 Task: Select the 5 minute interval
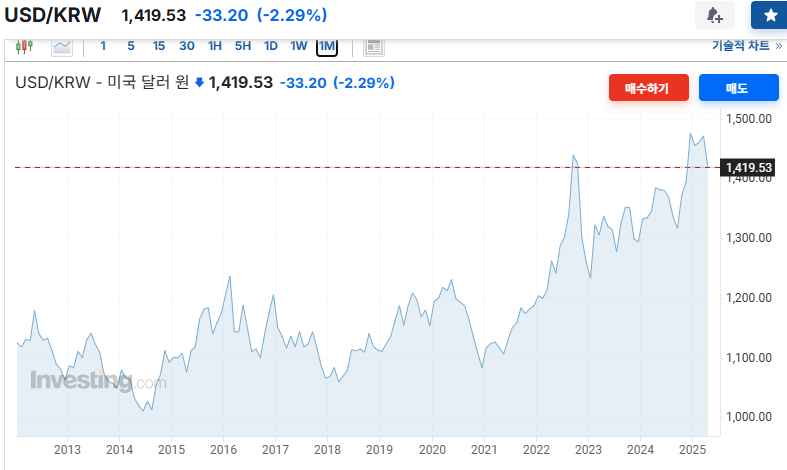131,46
